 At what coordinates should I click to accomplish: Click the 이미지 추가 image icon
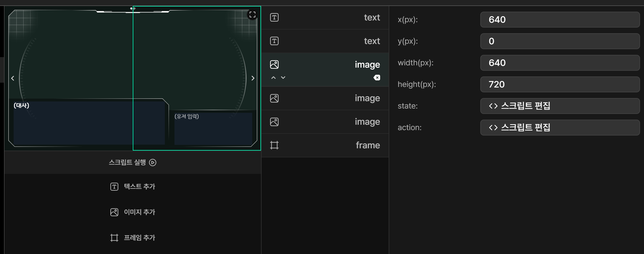click(114, 212)
